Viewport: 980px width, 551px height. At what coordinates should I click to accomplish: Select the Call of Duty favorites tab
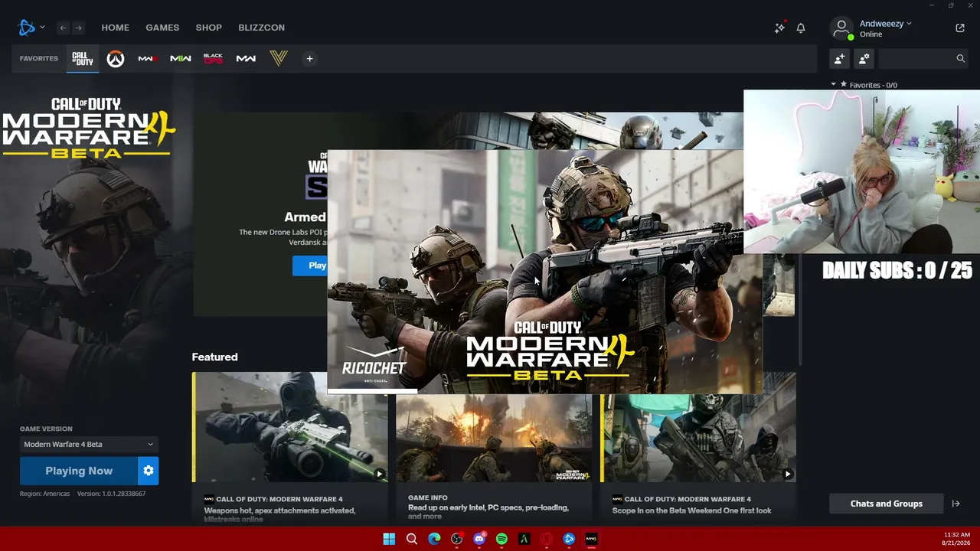click(x=82, y=59)
